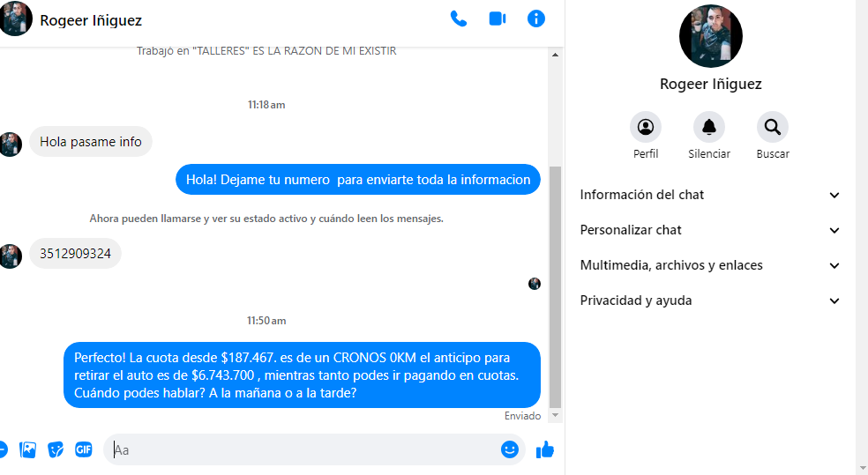This screenshot has width=868, height=475.
Task: Expand Información del chat section
Action: pos(710,195)
